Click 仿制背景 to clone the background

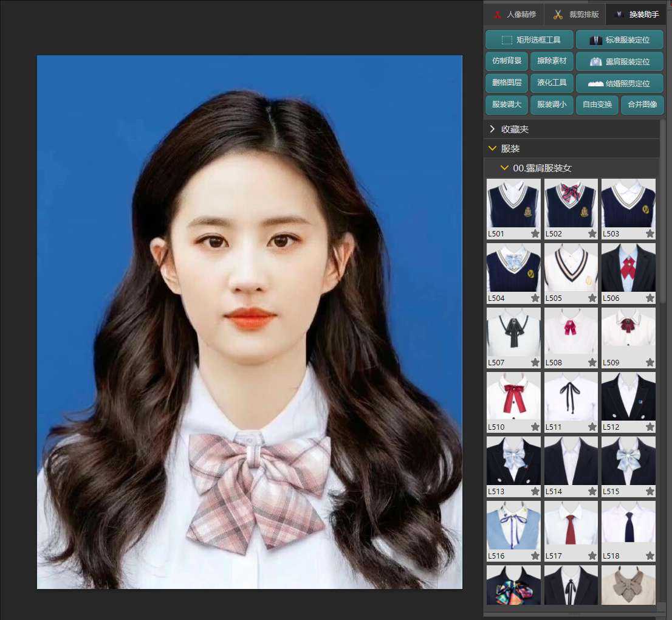point(507,61)
